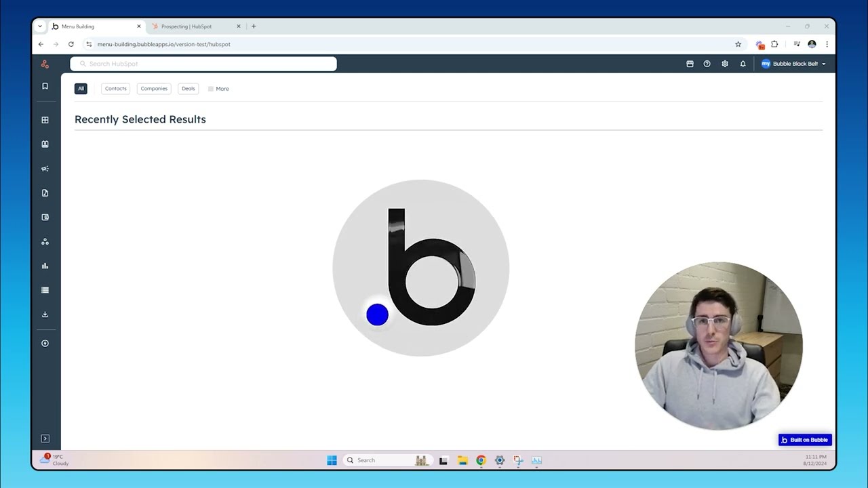Go back in the browser
Viewport: 868px width, 488px height.
(x=41, y=44)
